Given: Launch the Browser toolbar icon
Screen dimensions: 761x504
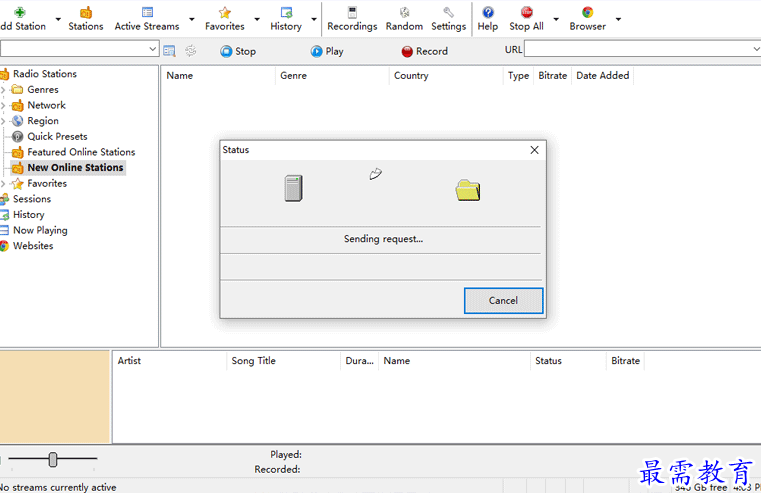Looking at the screenshot, I should click(x=587, y=18).
